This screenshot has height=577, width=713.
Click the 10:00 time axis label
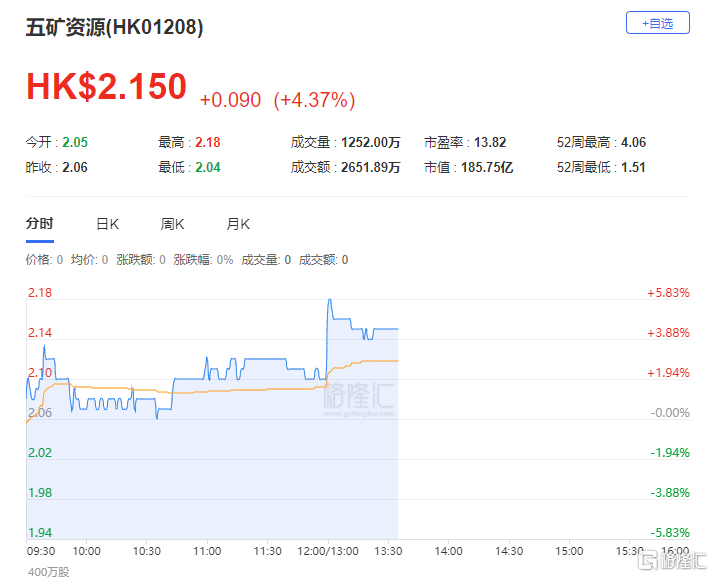(x=86, y=551)
